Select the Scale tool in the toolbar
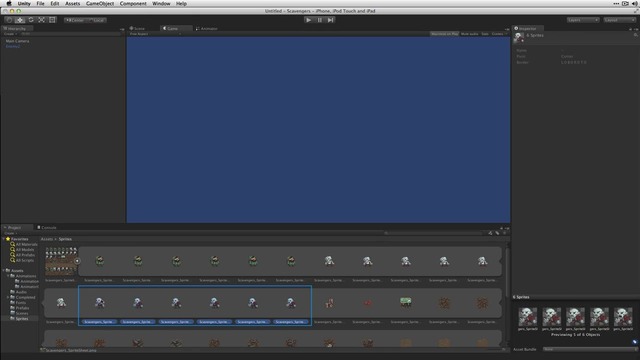This screenshot has height=360, width=640. tap(42, 20)
